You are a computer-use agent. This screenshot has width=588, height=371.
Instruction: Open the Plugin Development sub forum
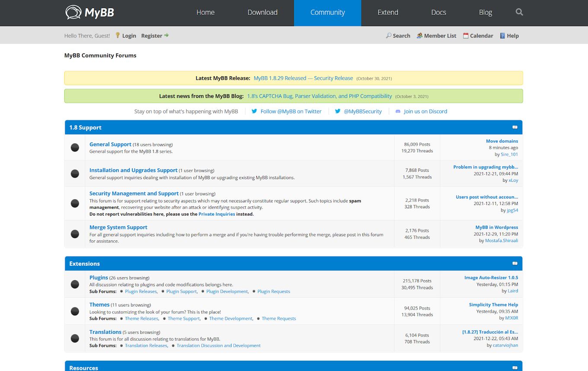pos(227,291)
